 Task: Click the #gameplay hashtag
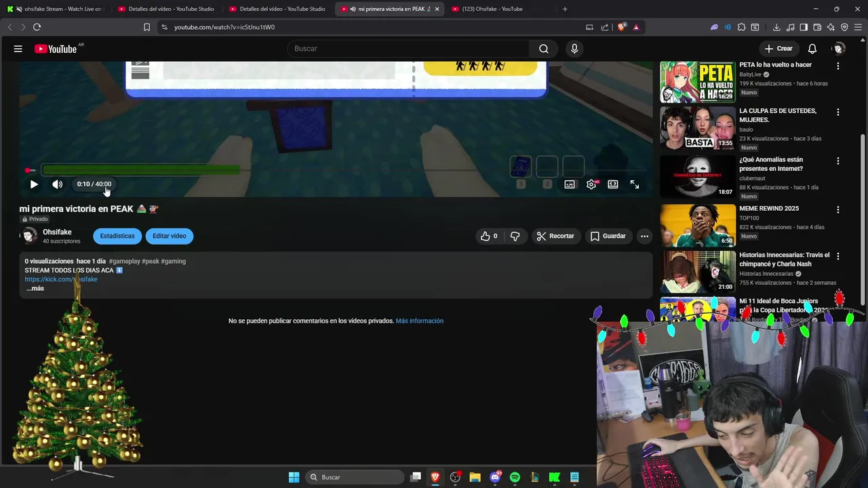tap(124, 261)
